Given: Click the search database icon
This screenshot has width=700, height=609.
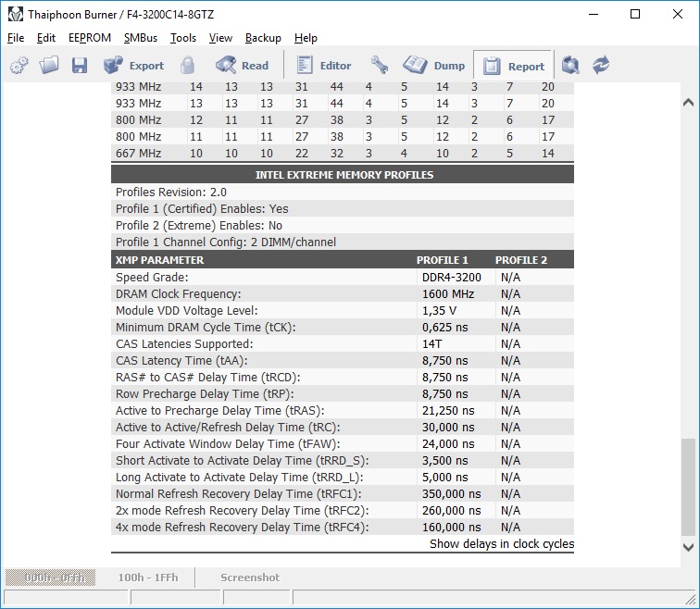Looking at the screenshot, I should coord(570,66).
